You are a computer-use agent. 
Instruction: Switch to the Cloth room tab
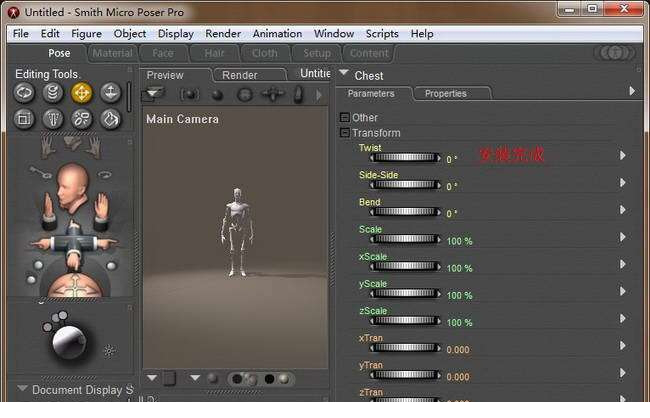(264, 53)
